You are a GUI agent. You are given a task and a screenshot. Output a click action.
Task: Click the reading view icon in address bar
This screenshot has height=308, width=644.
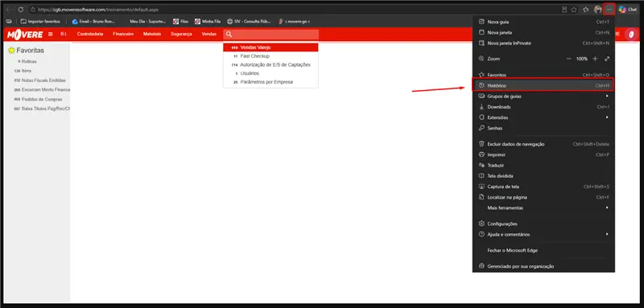pyautogui.click(x=564, y=10)
